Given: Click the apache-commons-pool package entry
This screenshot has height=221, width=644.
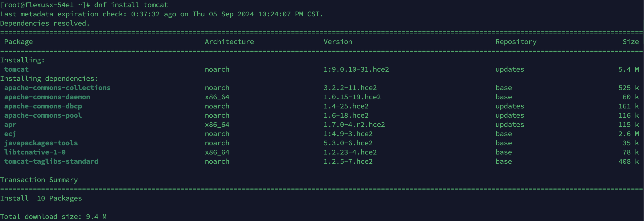Looking at the screenshot, I should pyautogui.click(x=43, y=115).
